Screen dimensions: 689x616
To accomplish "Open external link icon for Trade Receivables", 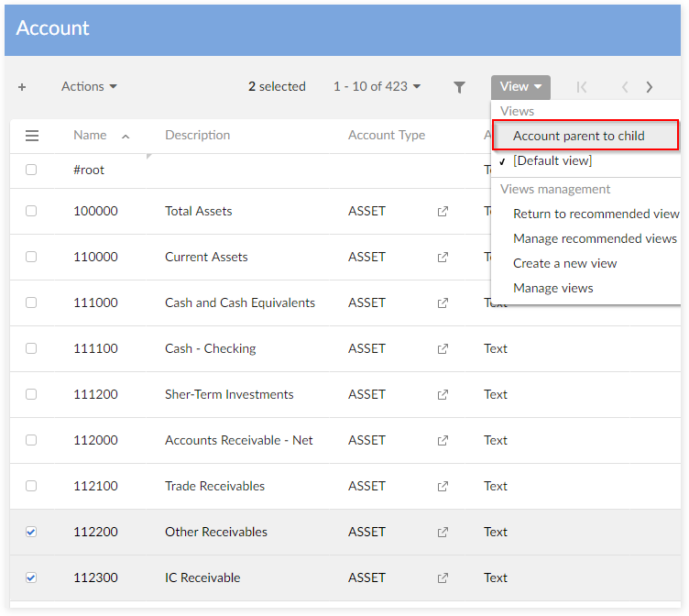I will coord(443,487).
